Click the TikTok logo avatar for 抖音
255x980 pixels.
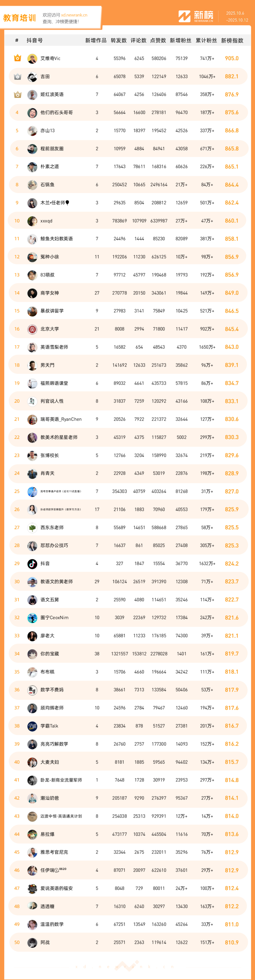pyautogui.click(x=32, y=563)
